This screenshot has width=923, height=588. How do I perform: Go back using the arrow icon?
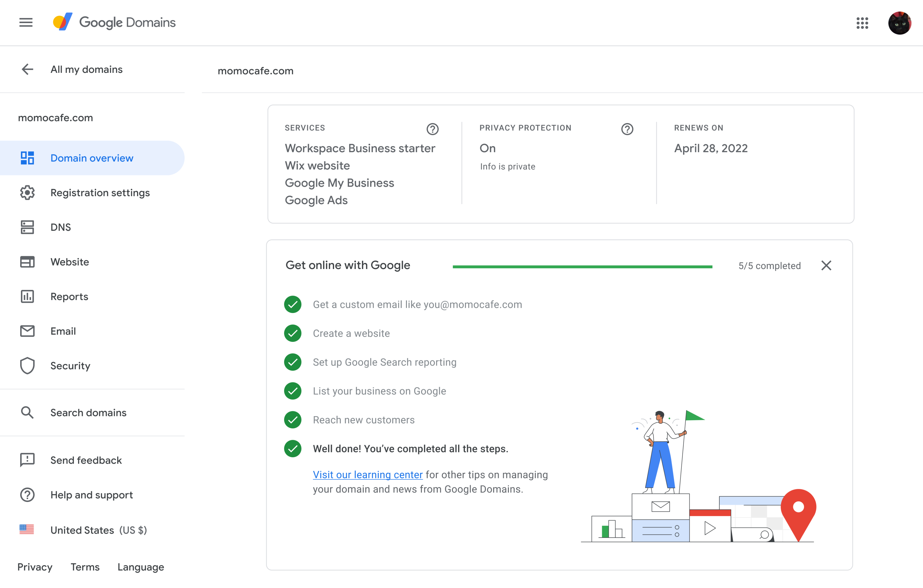coord(27,69)
